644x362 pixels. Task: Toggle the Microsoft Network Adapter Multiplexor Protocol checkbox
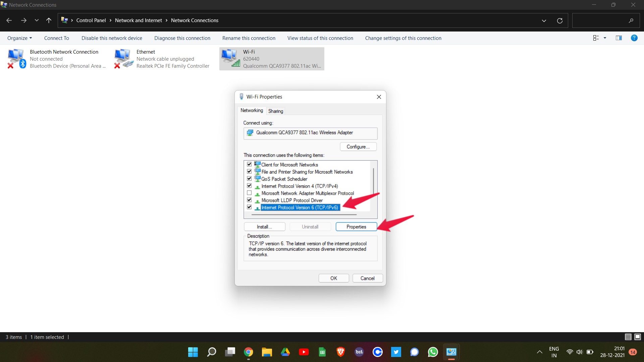[x=249, y=193]
